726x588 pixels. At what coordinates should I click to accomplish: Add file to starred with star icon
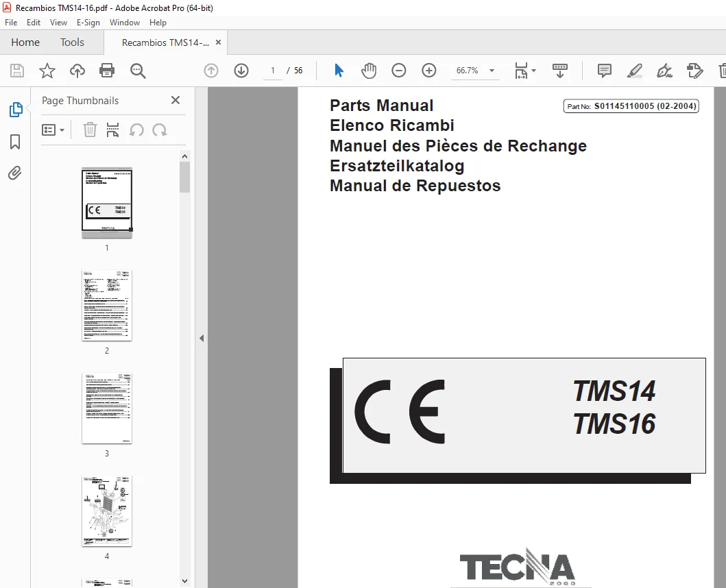[x=47, y=71]
